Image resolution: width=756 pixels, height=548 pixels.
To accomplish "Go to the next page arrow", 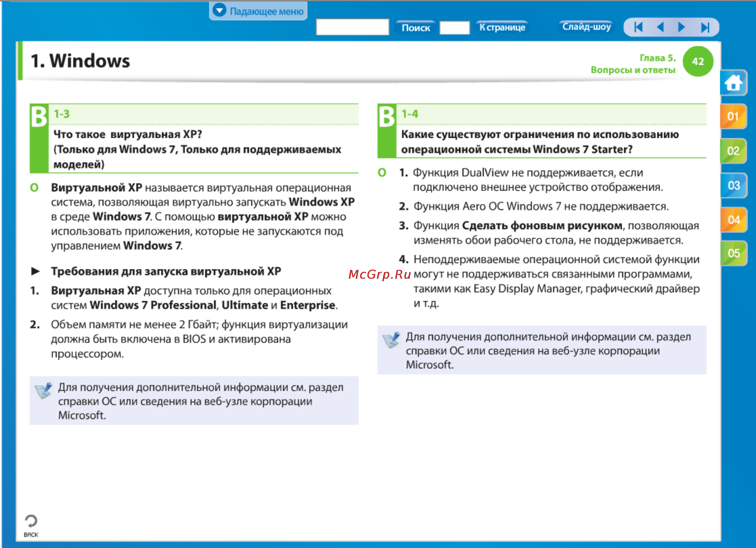I will [682, 27].
